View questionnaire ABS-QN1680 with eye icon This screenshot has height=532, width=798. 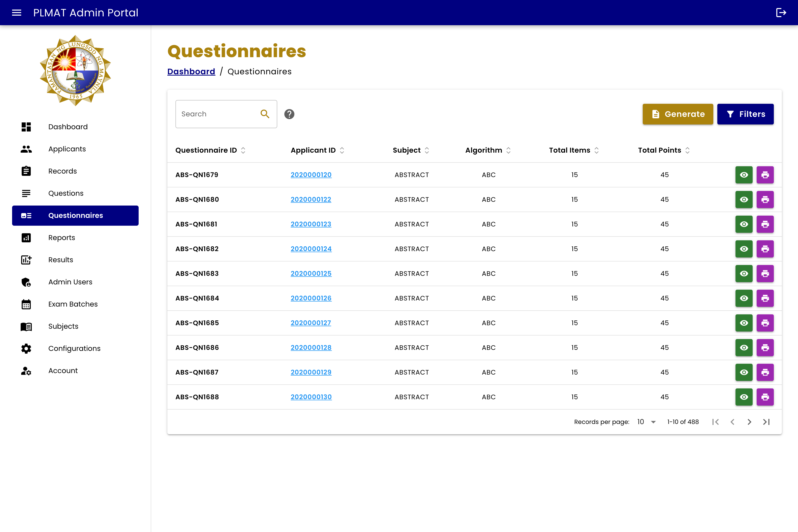[x=744, y=199]
